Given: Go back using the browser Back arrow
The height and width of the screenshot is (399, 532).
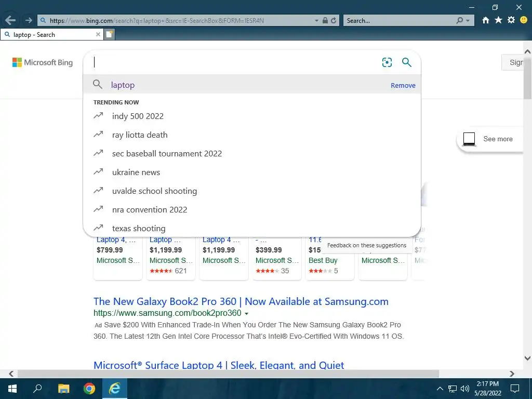Looking at the screenshot, I should 10,20.
